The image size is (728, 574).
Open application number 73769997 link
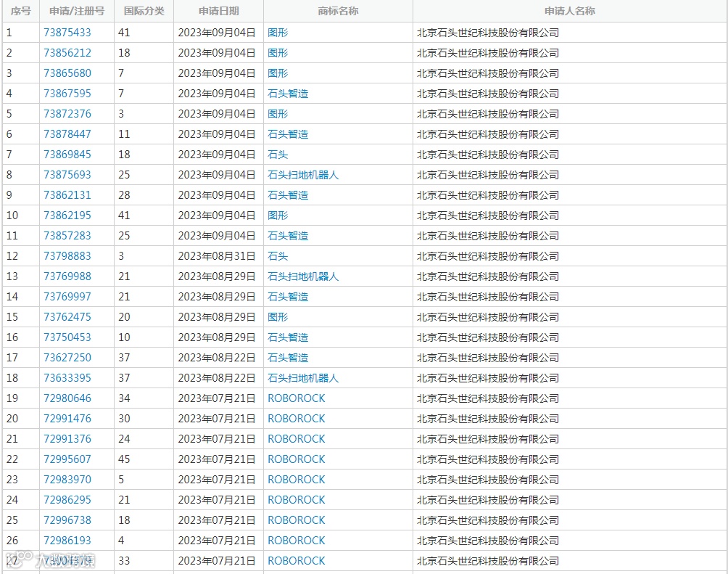(67, 297)
